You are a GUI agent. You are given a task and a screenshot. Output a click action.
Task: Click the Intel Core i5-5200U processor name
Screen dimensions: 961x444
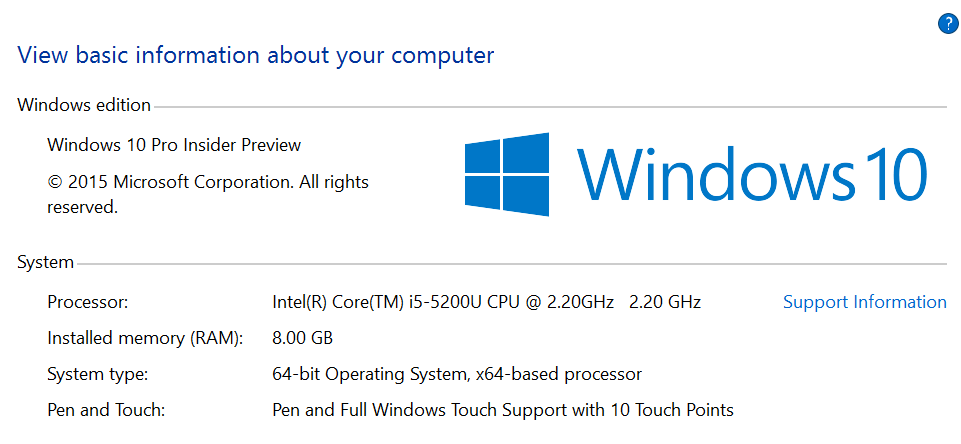tap(442, 302)
